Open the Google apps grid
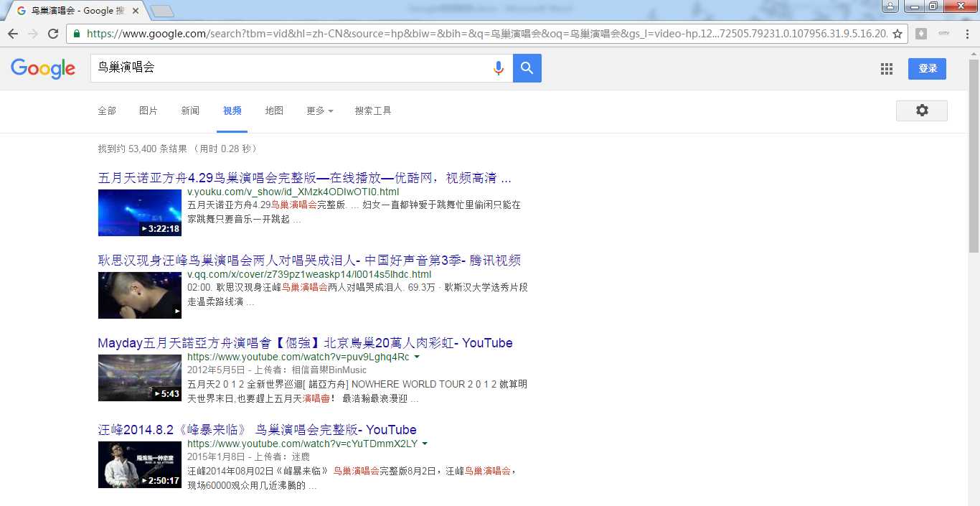The image size is (980, 506). [x=887, y=69]
